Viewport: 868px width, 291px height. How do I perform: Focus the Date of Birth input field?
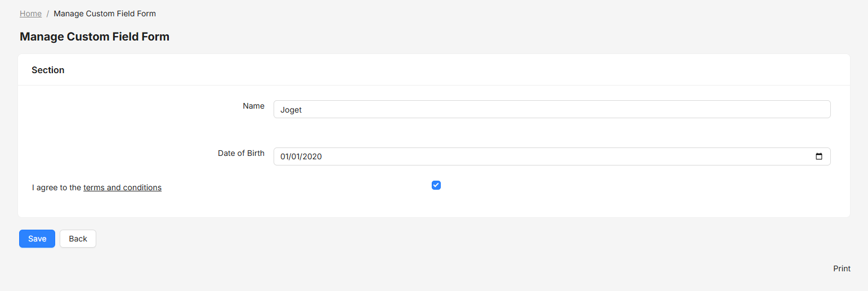coord(552,156)
